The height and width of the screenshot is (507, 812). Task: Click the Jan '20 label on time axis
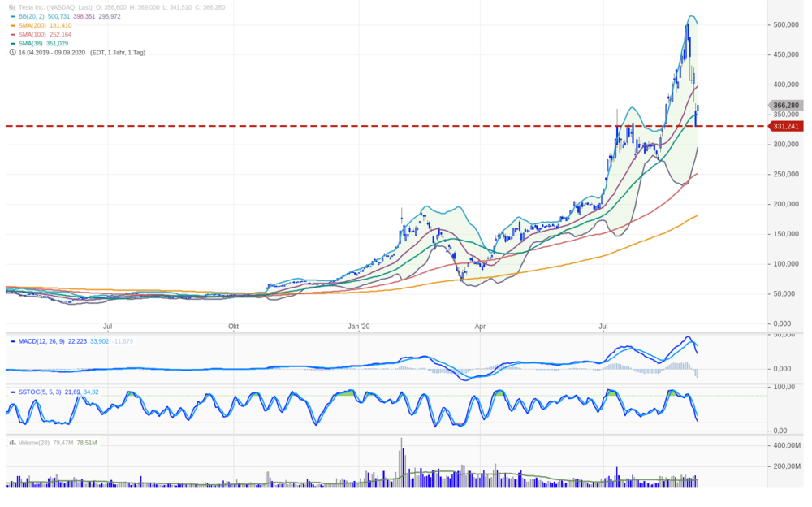[358, 327]
